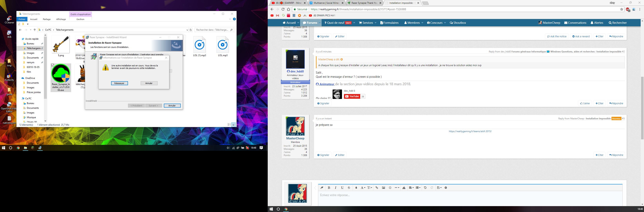Click in the Écrivez votre réponse field
Image resolution: width=644 pixels, height=212 pixels.
[470, 198]
